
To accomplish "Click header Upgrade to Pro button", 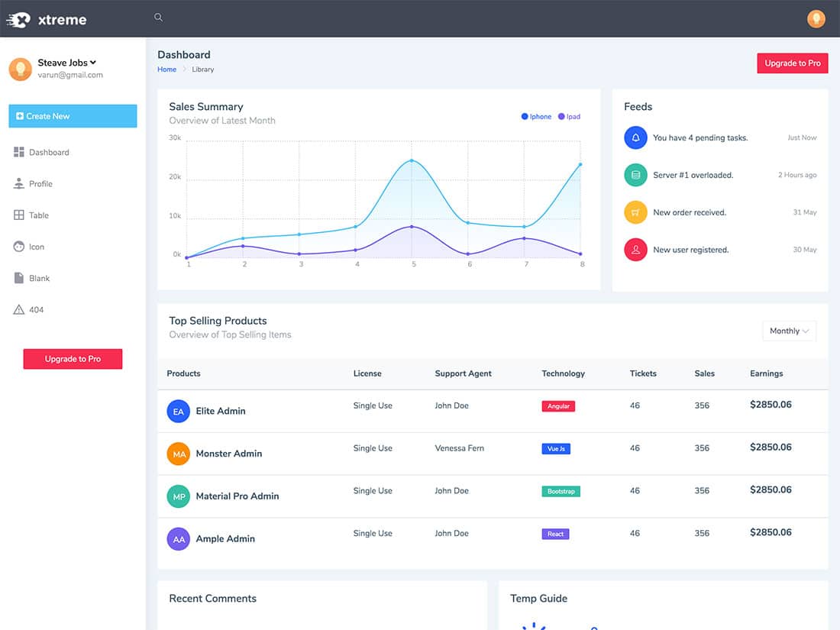I will 793,63.
